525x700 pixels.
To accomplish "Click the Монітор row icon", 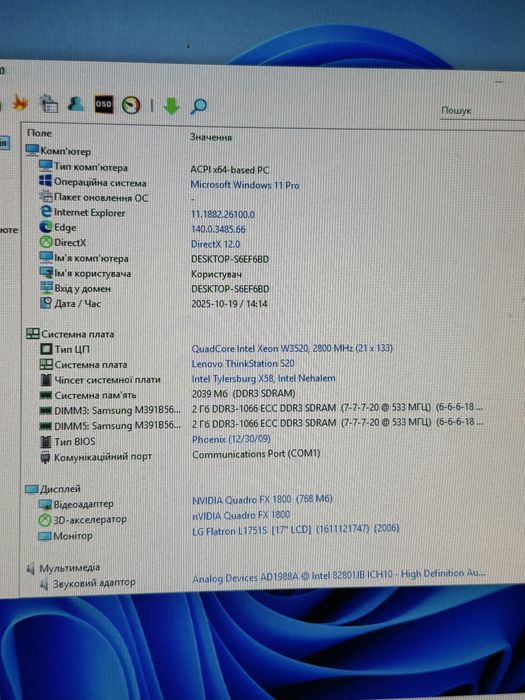I will click(x=45, y=536).
